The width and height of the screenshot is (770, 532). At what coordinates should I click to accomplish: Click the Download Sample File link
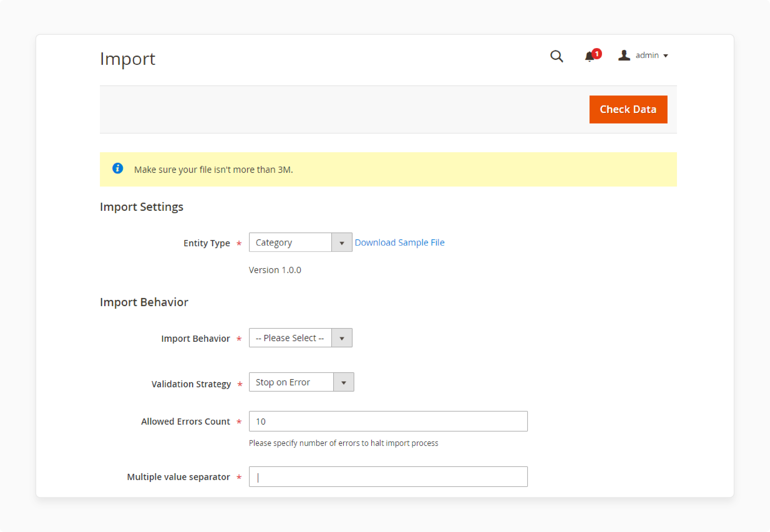pos(400,242)
